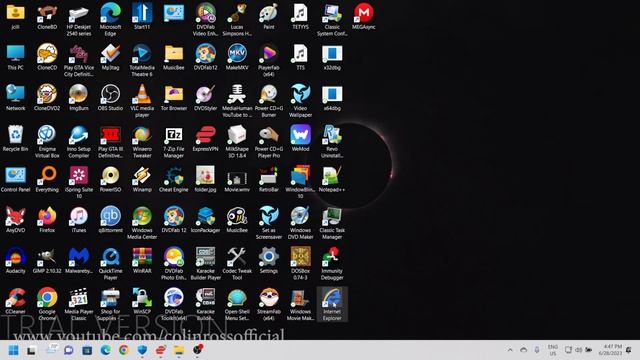640x360 pixels.
Task: Open Winaero Tweaker from the desktop
Action: (x=142, y=142)
